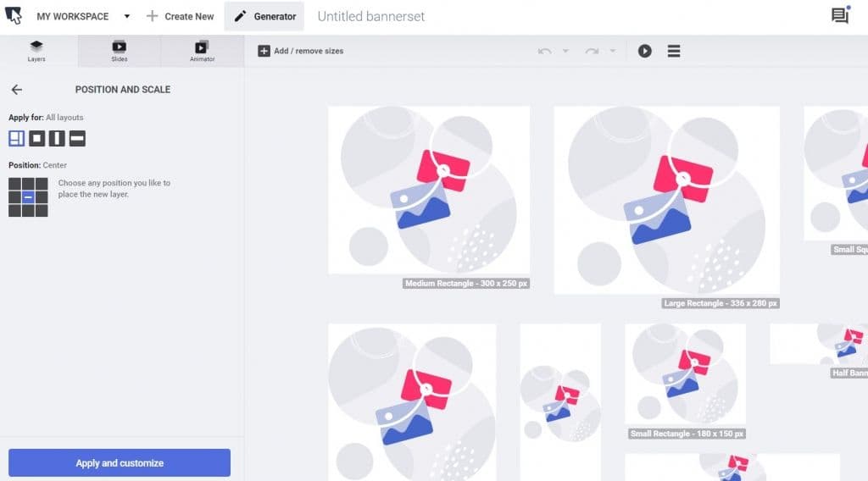Open the comments icon at top right

coord(840,15)
